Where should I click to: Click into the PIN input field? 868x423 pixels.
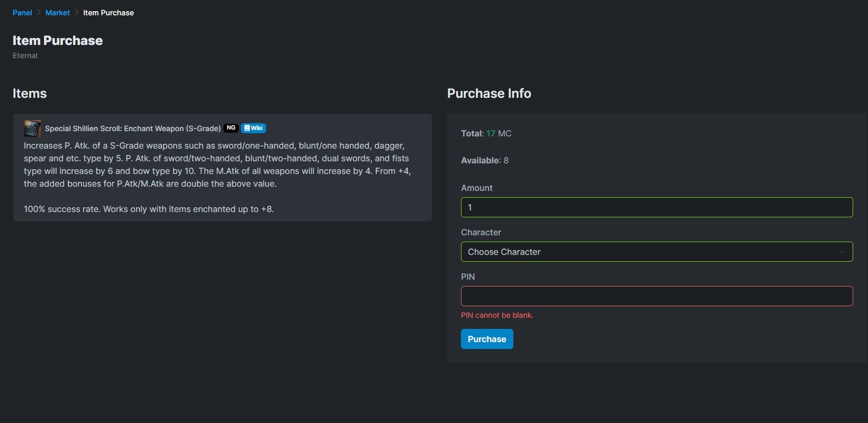[x=656, y=296]
